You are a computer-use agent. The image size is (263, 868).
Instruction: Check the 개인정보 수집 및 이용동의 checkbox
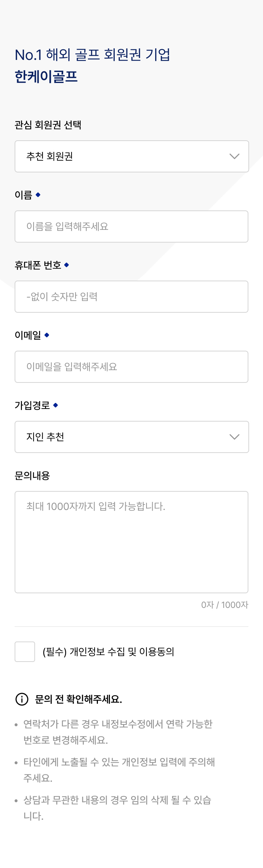(25, 652)
